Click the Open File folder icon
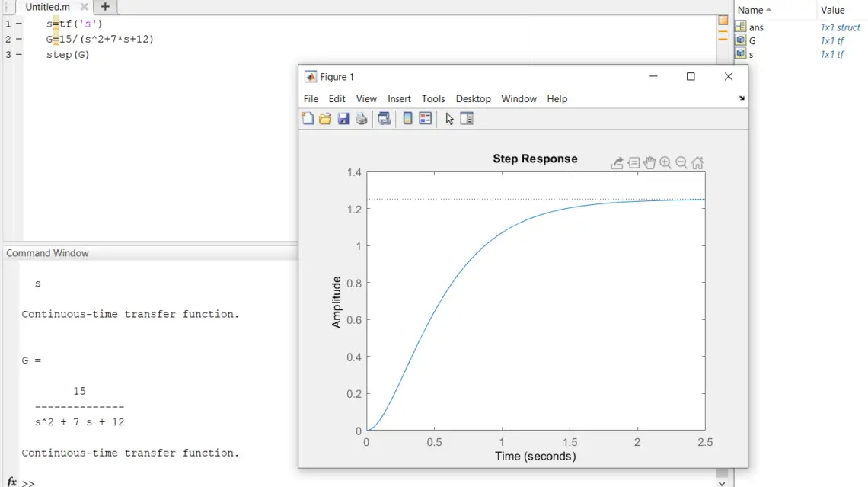Screen dimensions: 868x487 pos(325,118)
